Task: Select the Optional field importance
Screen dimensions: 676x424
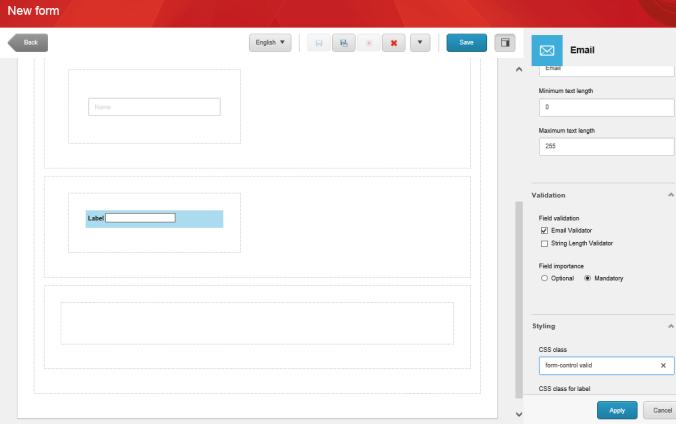Action: (544, 278)
